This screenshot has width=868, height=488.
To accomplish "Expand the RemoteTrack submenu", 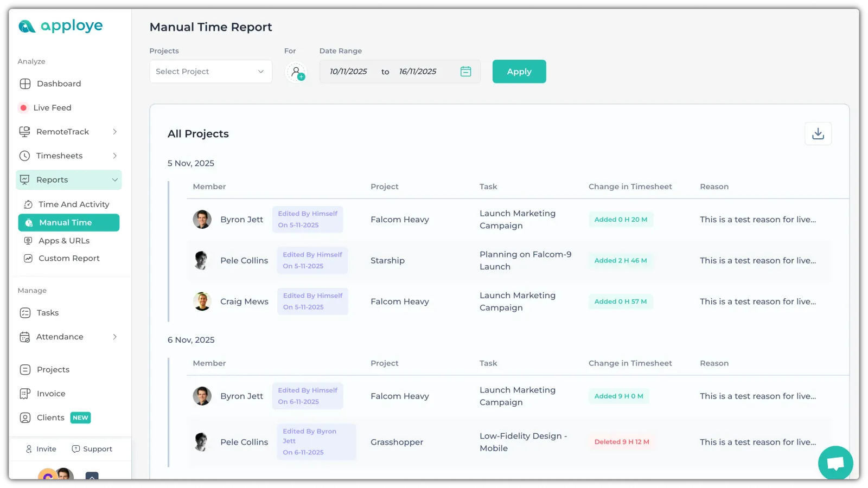I will click(x=114, y=132).
